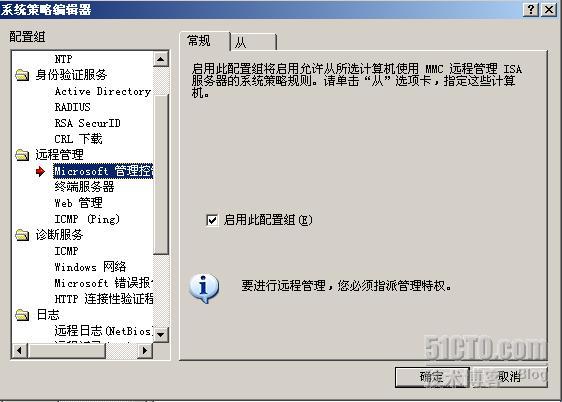Click the tree list scroll down arrow
Viewport: 562px width, 402px height.
coord(161,335)
